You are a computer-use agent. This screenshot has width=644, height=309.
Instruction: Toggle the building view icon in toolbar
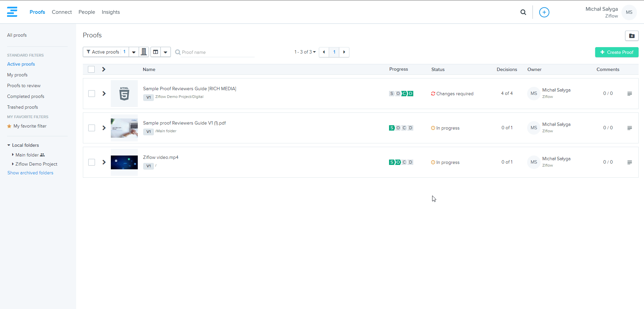tap(144, 52)
